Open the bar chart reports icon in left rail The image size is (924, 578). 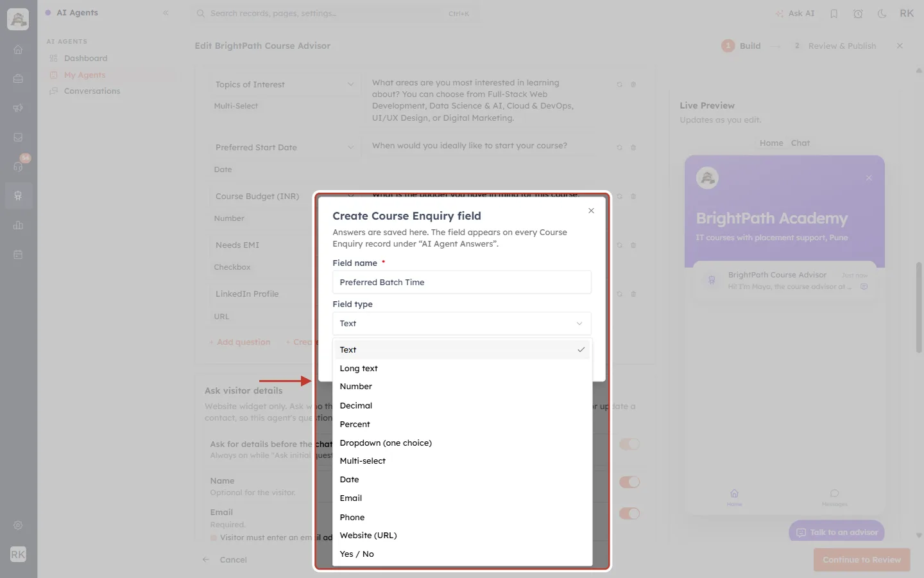(x=18, y=225)
